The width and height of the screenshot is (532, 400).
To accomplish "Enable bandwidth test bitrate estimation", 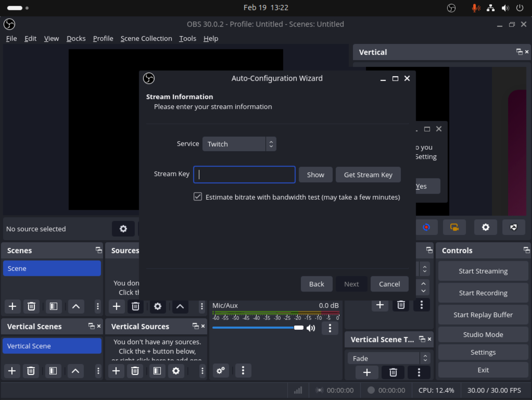I will [197, 197].
